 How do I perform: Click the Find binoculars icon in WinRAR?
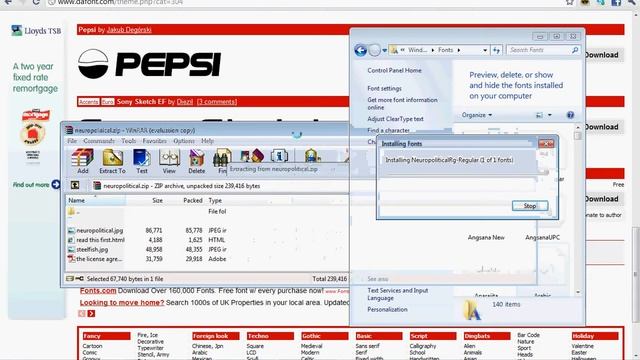click(x=222, y=158)
